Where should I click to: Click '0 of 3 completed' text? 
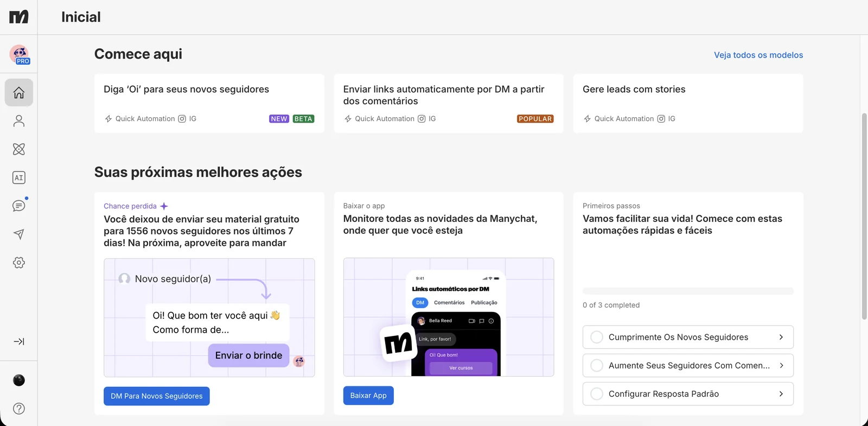(611, 305)
